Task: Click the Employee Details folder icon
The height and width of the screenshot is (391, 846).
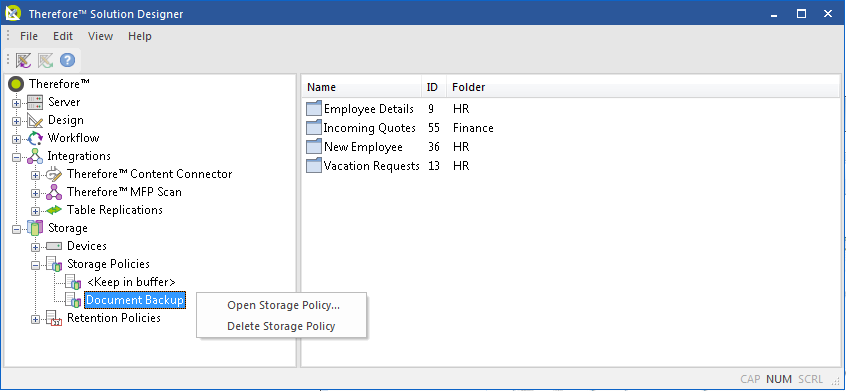Action: (314, 109)
